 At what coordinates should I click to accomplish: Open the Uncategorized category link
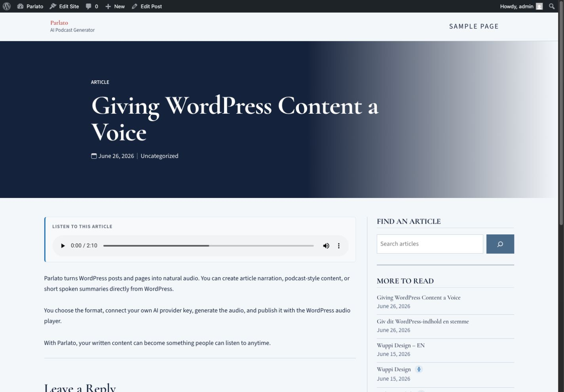(160, 156)
